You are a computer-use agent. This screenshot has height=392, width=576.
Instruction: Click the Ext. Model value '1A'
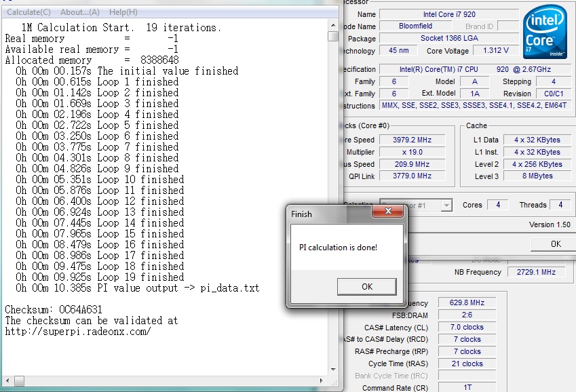click(x=475, y=94)
